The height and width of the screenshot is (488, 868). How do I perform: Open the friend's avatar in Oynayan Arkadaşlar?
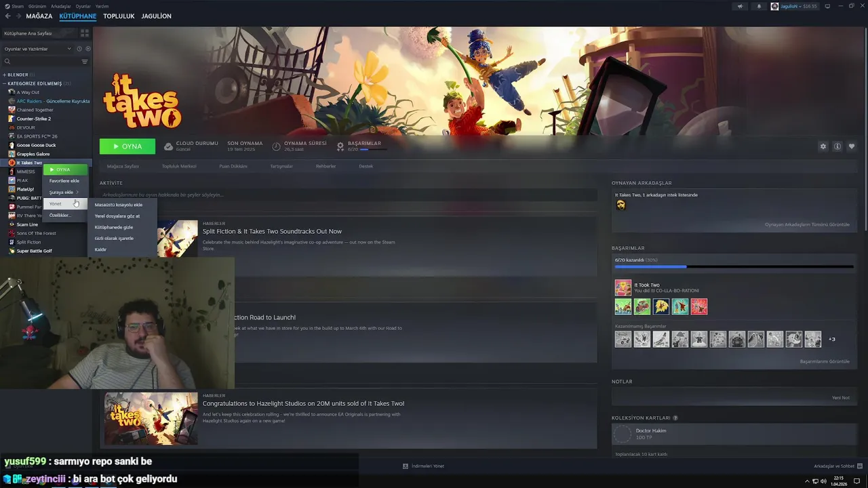click(620, 205)
